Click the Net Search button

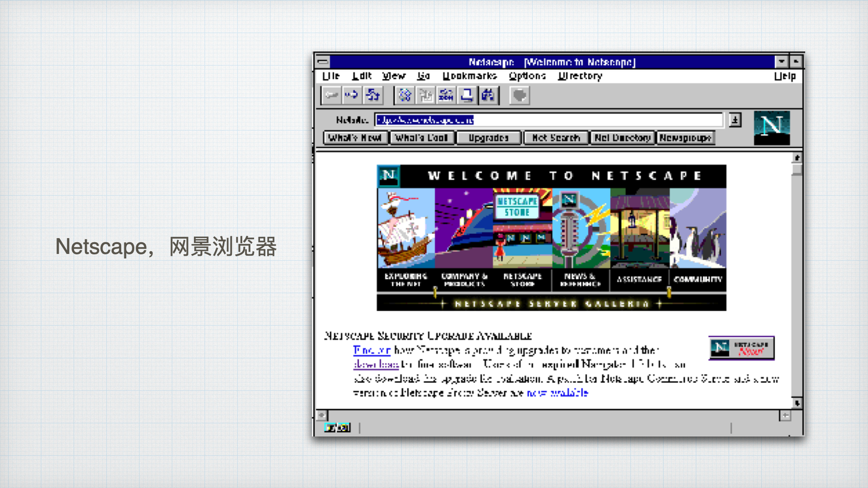pos(556,138)
